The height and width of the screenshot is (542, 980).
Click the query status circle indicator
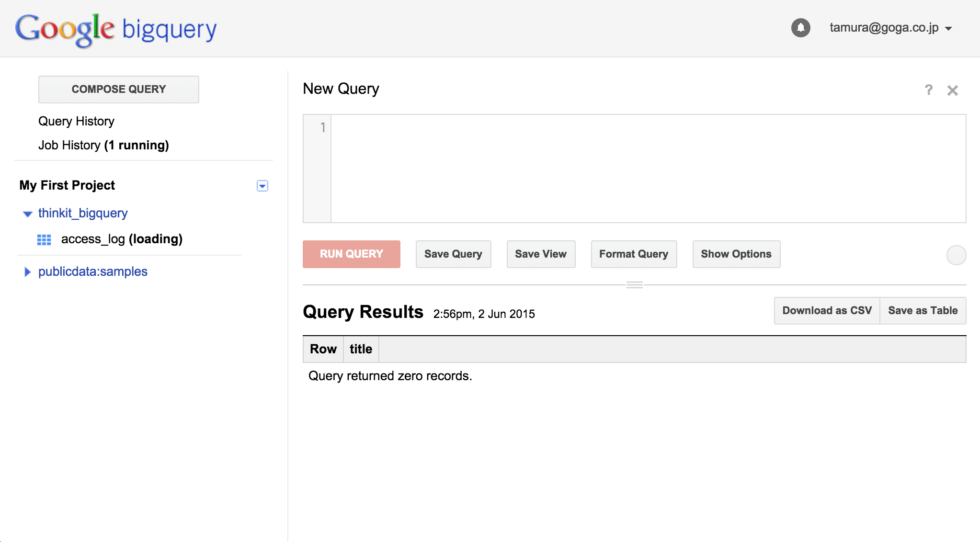(956, 255)
